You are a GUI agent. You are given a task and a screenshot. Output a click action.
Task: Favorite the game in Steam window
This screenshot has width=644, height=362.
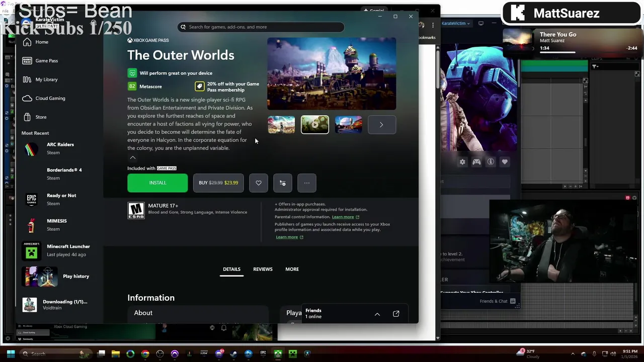(x=505, y=162)
